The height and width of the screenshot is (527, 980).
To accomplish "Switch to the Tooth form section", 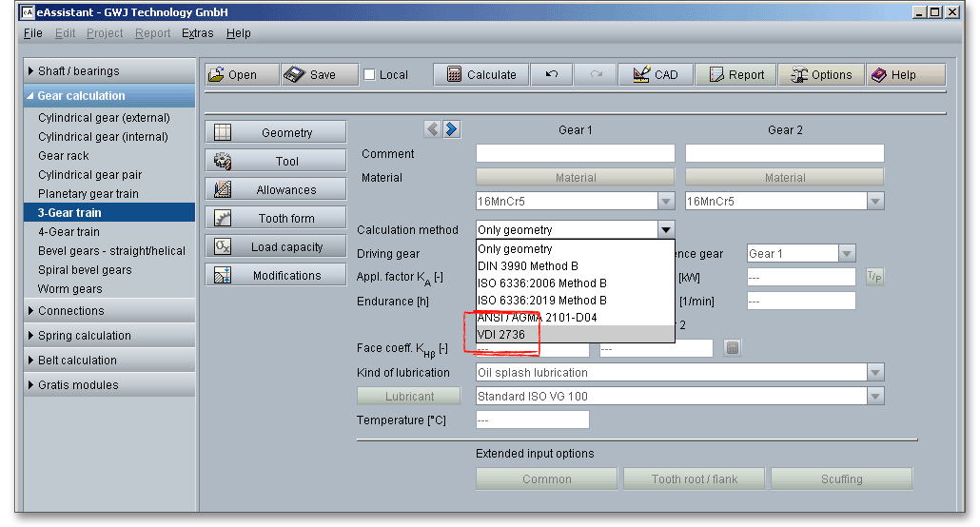I will click(276, 219).
